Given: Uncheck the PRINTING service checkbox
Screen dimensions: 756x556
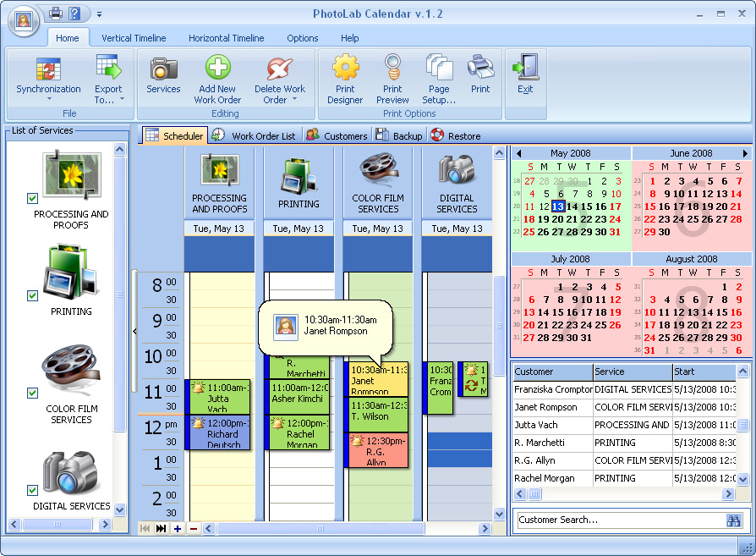Looking at the screenshot, I should [x=32, y=295].
